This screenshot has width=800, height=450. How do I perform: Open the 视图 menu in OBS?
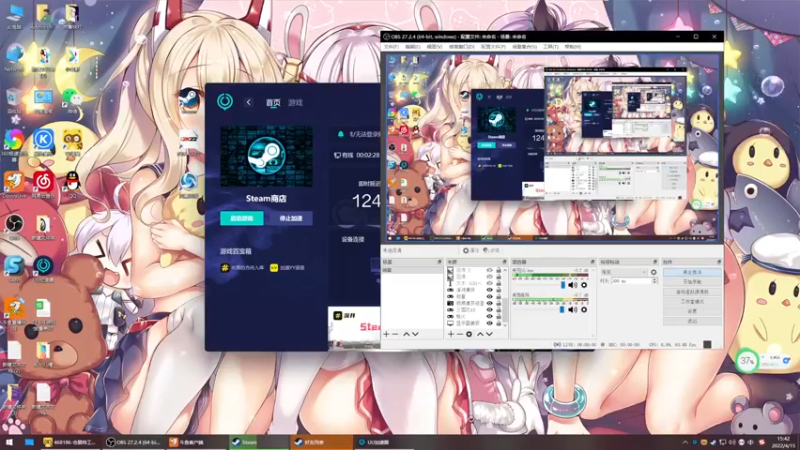(x=434, y=46)
